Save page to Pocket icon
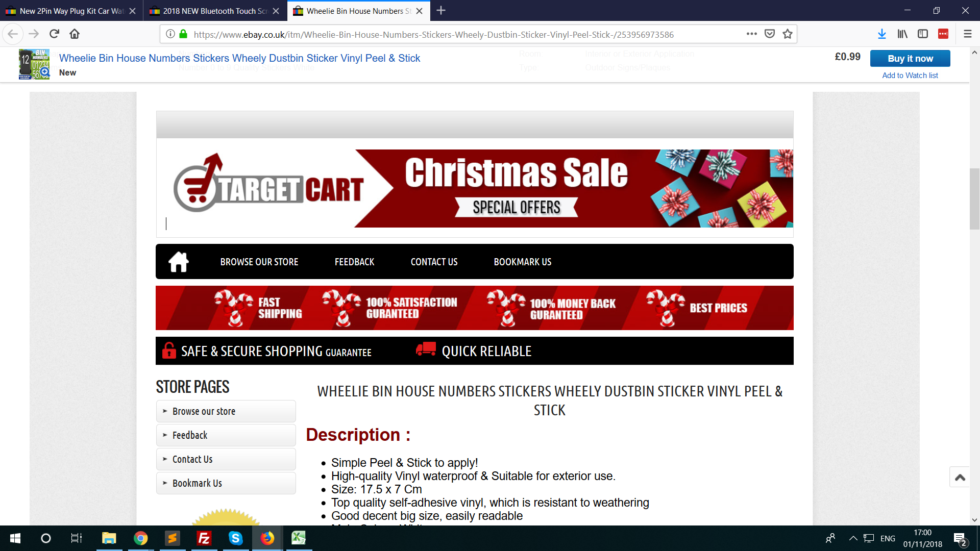 pyautogui.click(x=770, y=34)
